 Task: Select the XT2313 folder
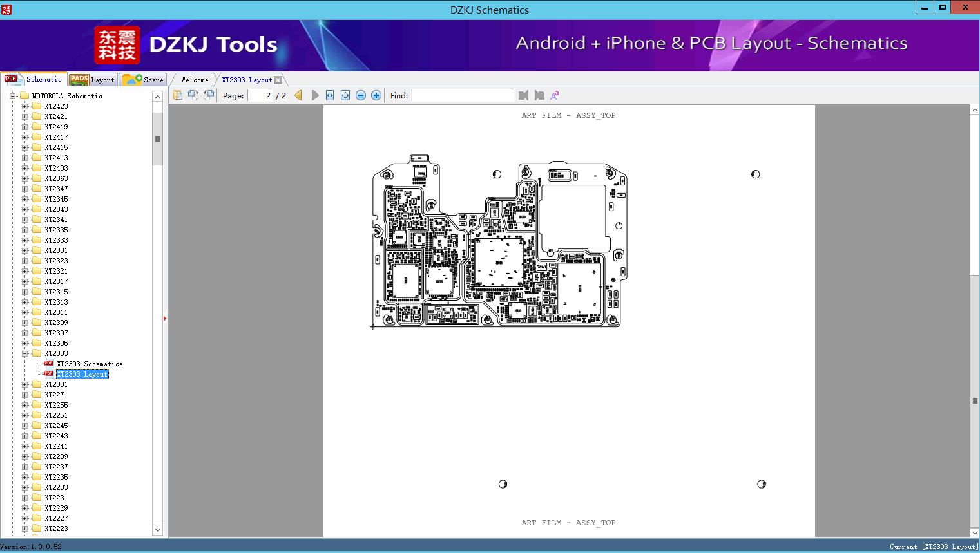[56, 302]
